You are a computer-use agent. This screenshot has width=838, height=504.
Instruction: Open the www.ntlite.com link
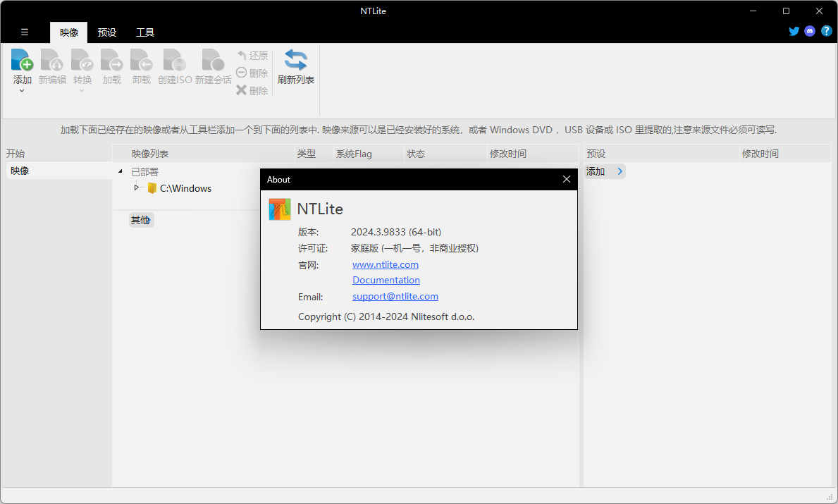tap(386, 264)
